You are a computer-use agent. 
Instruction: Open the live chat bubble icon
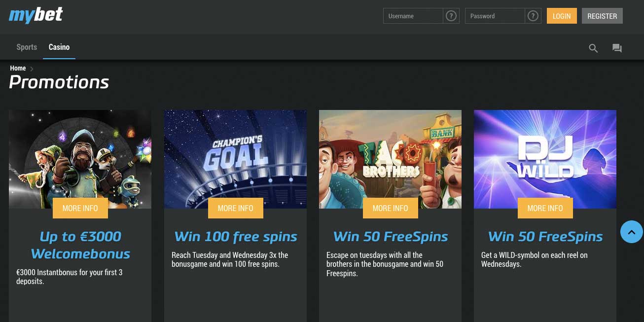(x=617, y=48)
